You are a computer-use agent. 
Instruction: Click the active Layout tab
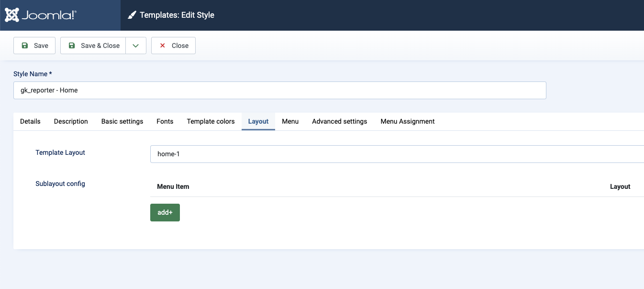coord(258,121)
